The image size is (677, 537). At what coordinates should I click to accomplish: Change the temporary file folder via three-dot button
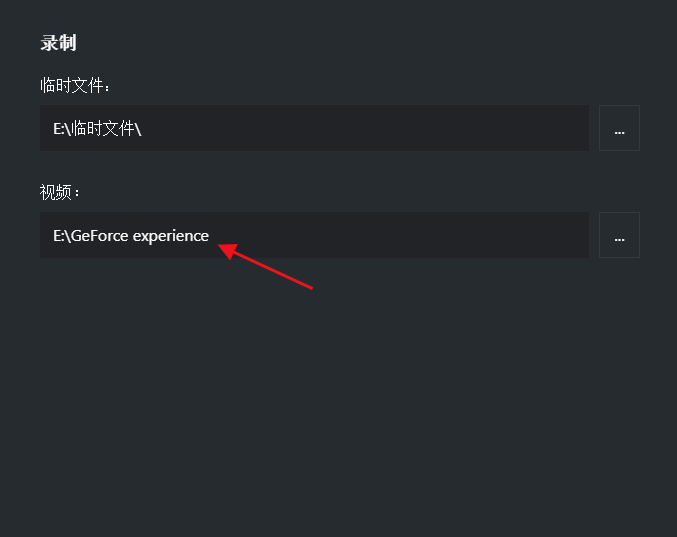[x=619, y=128]
